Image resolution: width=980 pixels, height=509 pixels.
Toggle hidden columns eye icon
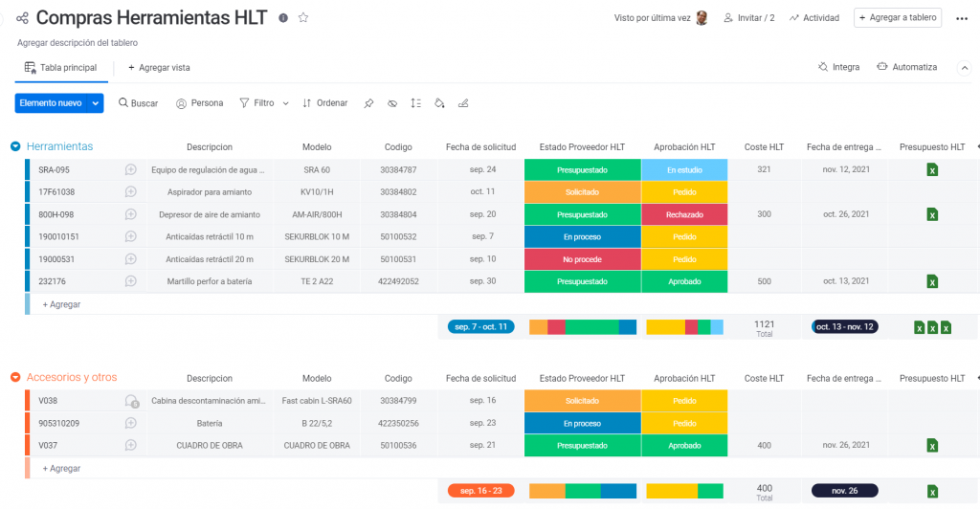point(392,103)
